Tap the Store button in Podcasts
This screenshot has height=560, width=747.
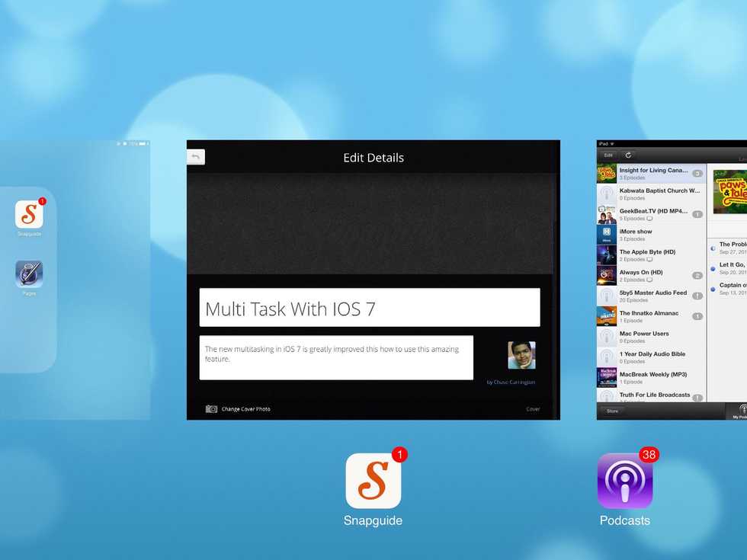[x=612, y=411]
